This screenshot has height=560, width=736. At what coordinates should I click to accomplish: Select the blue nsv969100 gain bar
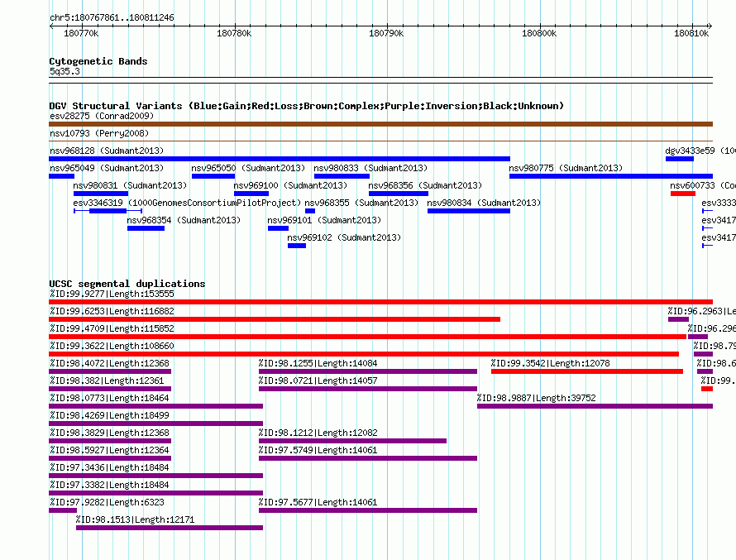click(x=251, y=194)
